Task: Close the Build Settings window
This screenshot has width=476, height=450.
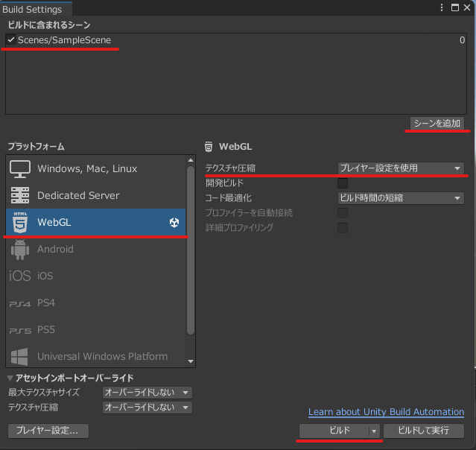Action: [x=467, y=7]
